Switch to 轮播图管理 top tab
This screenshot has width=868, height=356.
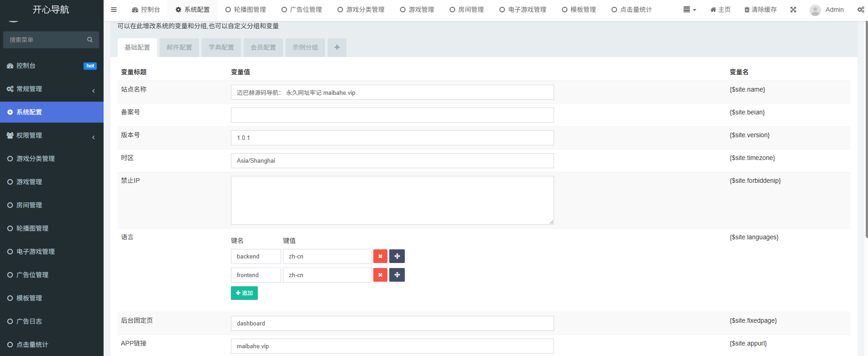(x=245, y=10)
